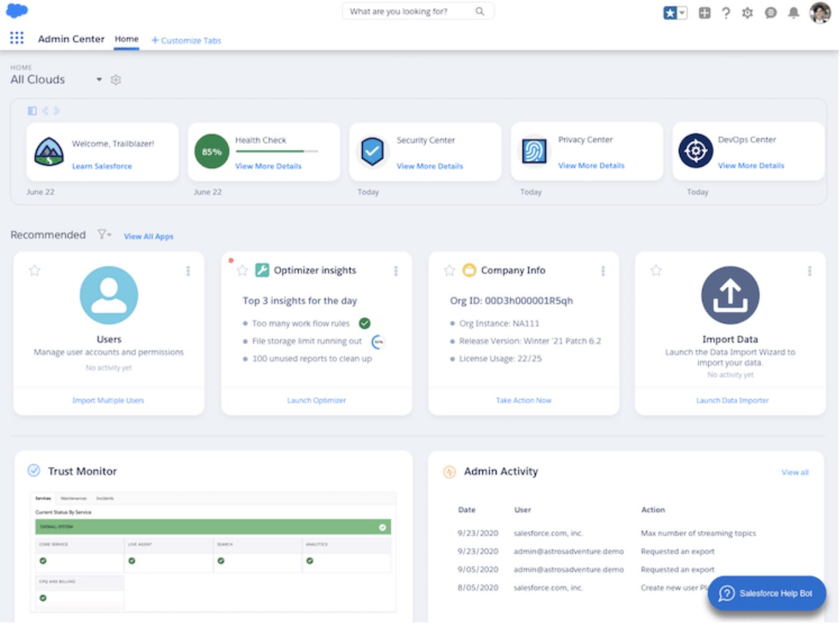The image size is (840, 630).
Task: Open the notifications bell
Action: tap(793, 13)
